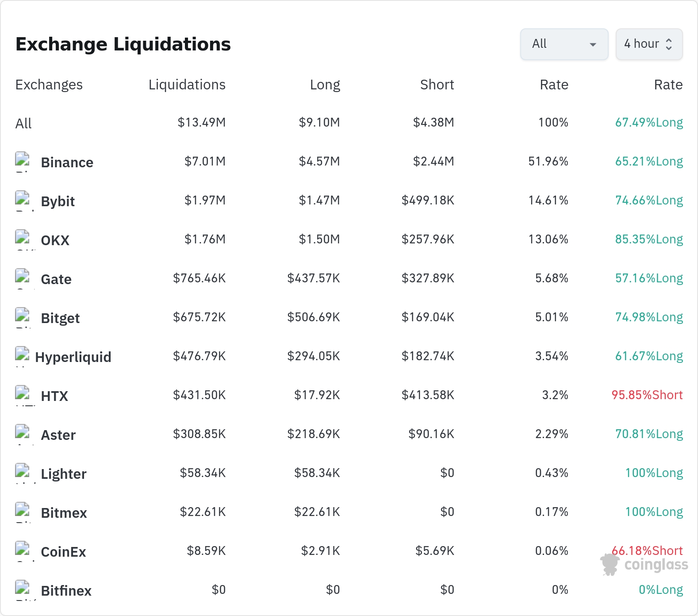Screen dimensions: 698x616
Task: Click the up-down arrows of the hour selector
Action: 669,44
